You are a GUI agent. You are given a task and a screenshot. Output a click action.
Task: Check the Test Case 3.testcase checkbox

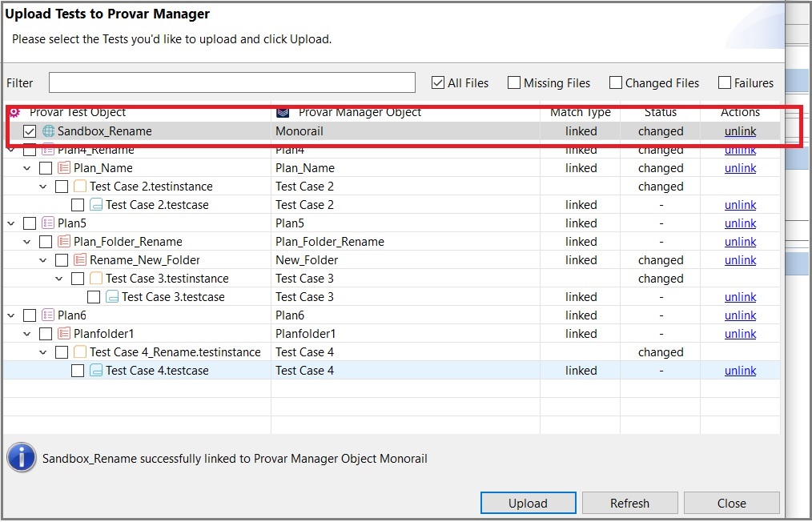coord(94,297)
